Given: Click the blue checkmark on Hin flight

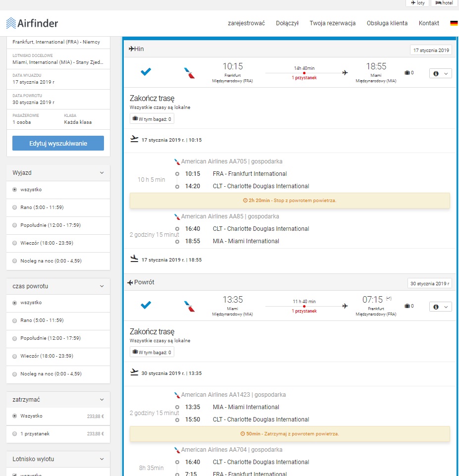Looking at the screenshot, I should click(146, 72).
